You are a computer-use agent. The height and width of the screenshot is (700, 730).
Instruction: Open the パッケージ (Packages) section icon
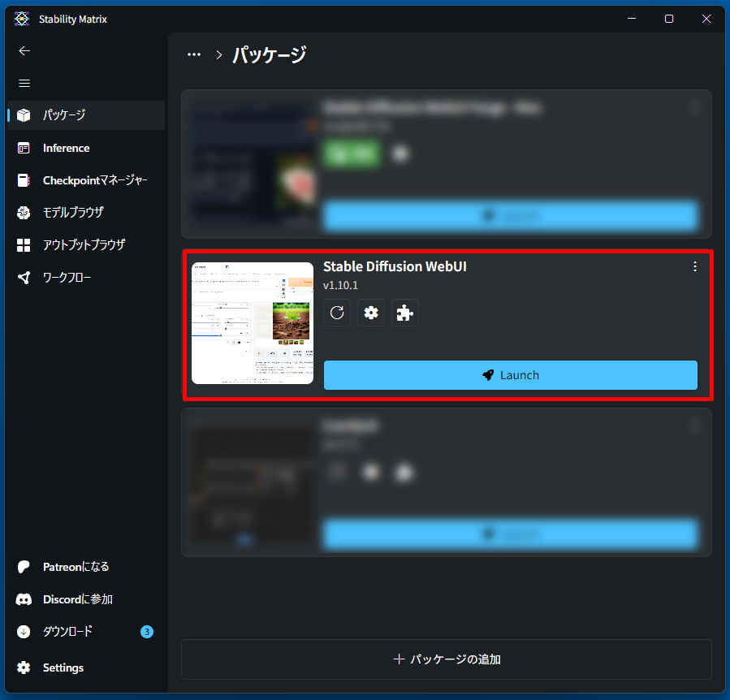click(x=24, y=115)
